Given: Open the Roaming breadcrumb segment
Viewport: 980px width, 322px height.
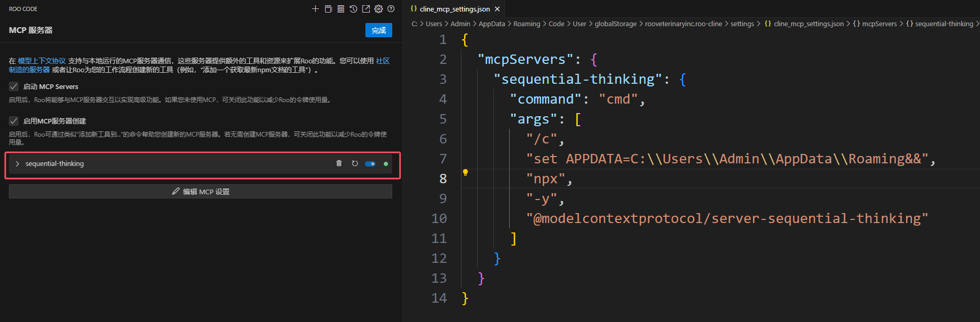Looking at the screenshot, I should pos(526,24).
